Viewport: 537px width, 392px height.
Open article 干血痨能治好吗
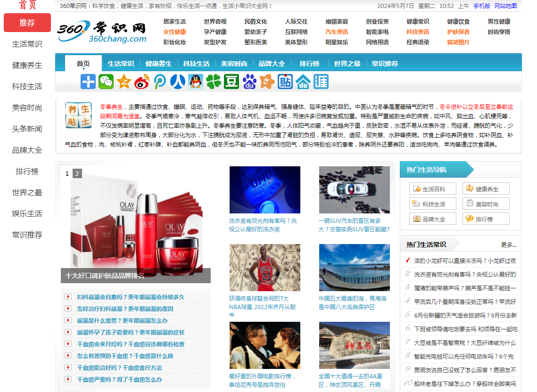click(x=120, y=367)
